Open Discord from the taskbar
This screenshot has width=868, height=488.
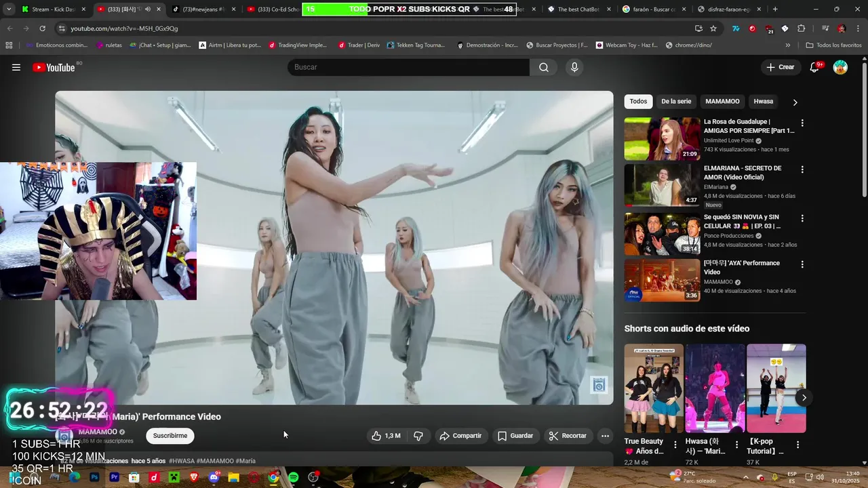point(214,477)
